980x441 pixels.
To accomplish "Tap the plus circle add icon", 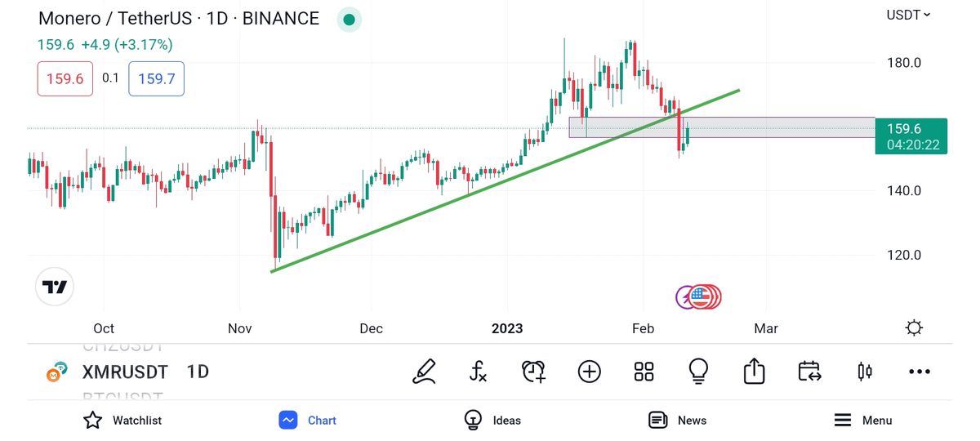I will click(589, 372).
